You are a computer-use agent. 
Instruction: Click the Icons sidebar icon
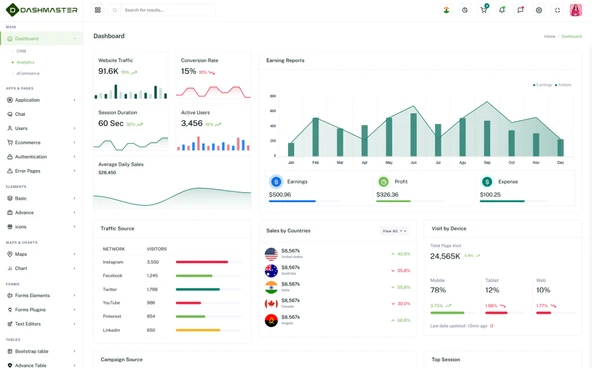coord(10,227)
